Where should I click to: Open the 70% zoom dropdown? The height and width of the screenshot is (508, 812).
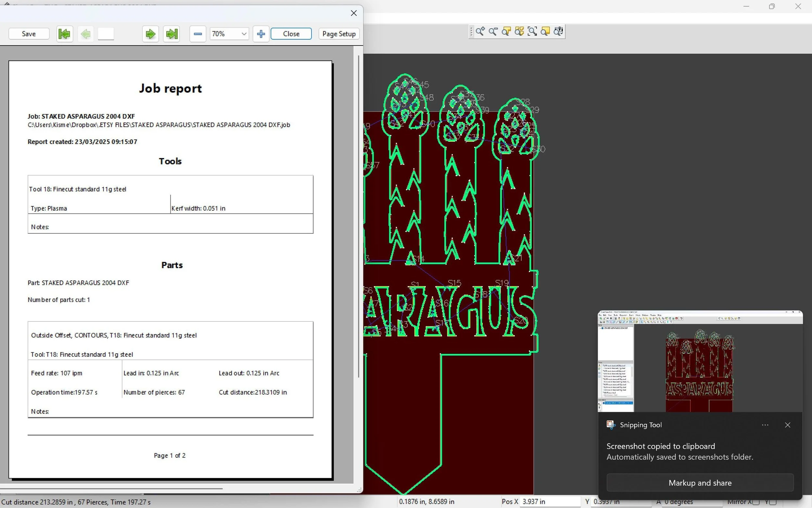(x=244, y=34)
